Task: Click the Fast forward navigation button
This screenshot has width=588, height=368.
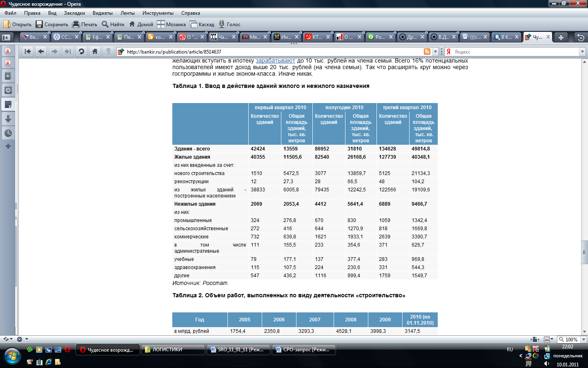Action: [68, 52]
